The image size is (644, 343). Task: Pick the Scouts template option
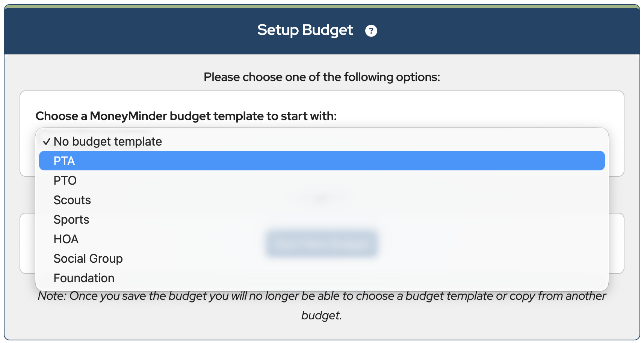72,200
